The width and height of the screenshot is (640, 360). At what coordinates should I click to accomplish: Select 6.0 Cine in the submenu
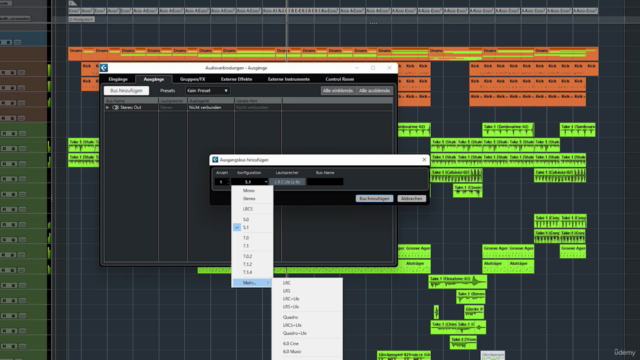[x=307, y=344]
